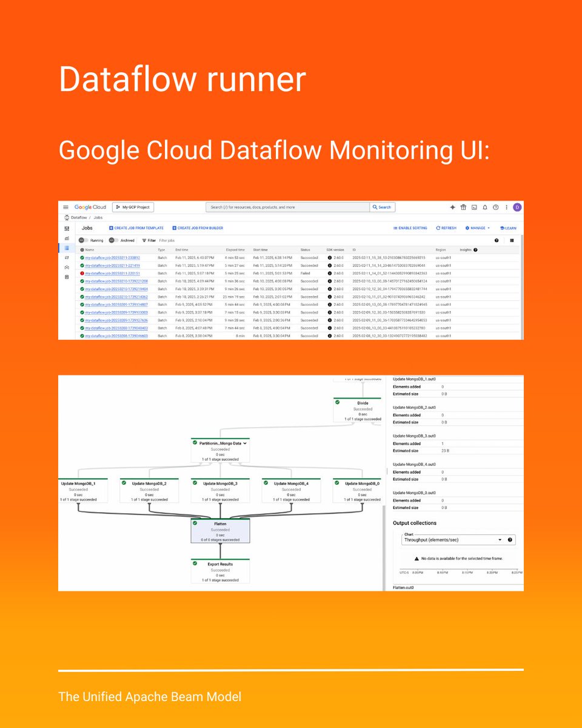This screenshot has height=728, width=582.
Task: Click the Dataflow breadcrumb link
Action: 79,217
